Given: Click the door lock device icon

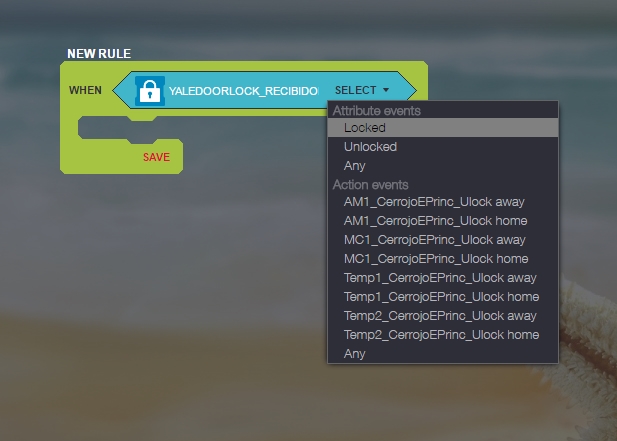Looking at the screenshot, I should coord(149,90).
